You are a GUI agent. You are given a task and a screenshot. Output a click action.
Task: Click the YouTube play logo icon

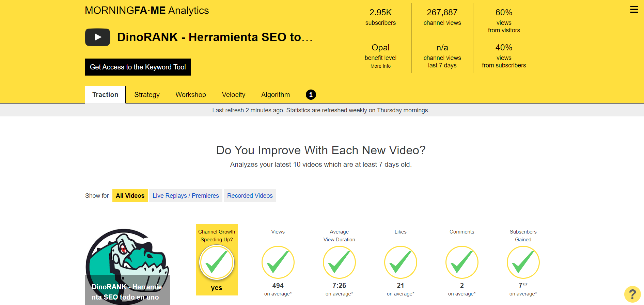[97, 37]
